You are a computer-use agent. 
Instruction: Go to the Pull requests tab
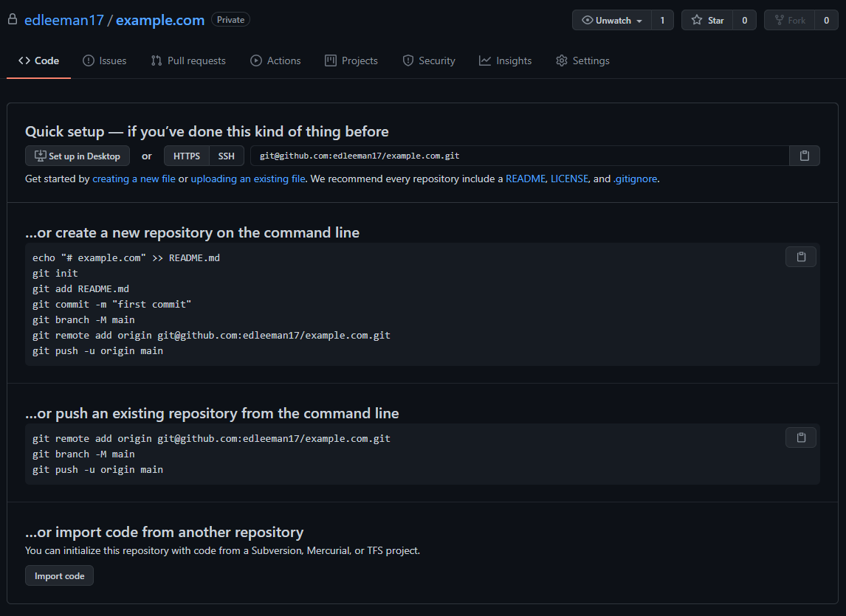188,60
